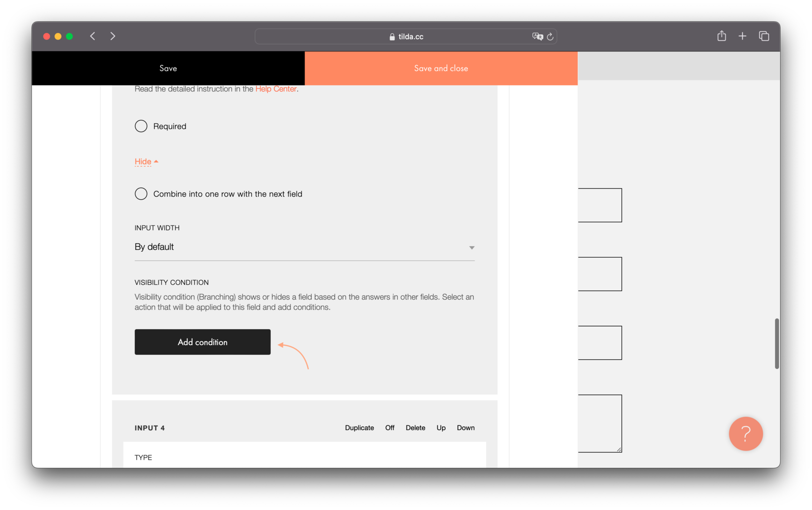Select 'Combine into one row with the next field'

pos(141,194)
